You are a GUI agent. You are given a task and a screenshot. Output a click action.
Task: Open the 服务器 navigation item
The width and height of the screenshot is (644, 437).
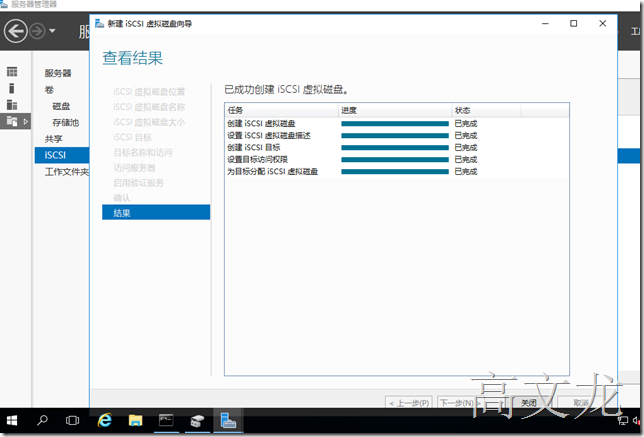click(x=58, y=73)
